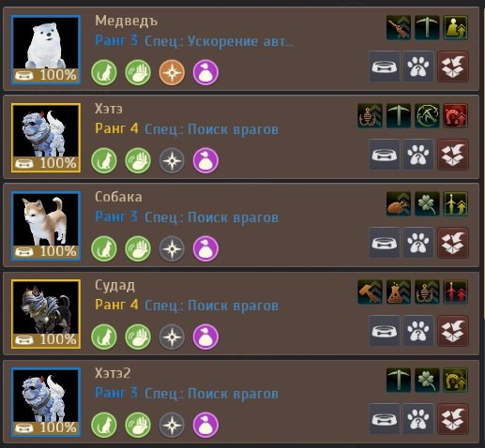Toggle the purple loot bag for Судад
This screenshot has width=485, height=448.
[x=205, y=336]
